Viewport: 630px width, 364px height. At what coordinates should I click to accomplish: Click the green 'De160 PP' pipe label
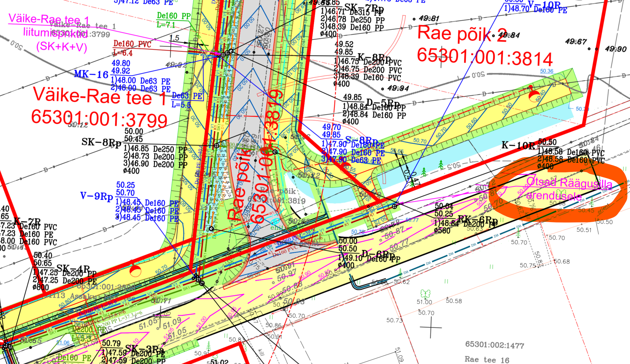click(x=173, y=16)
